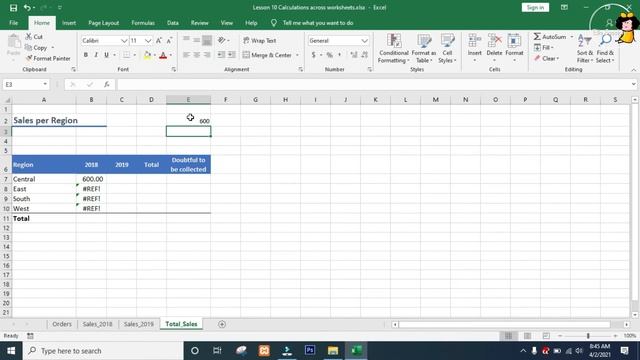This screenshot has width=640, height=360.
Task: Increase the font size
Action: pyautogui.click(x=159, y=40)
